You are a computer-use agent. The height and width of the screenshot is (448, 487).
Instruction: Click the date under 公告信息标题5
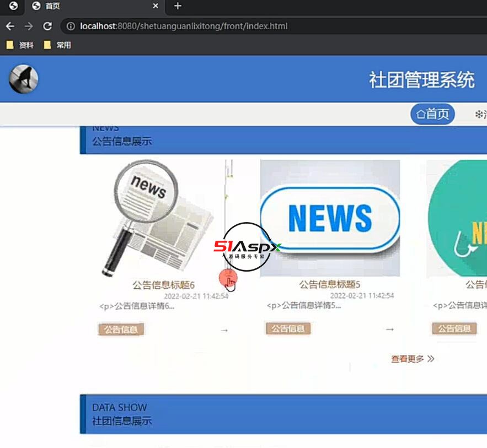click(362, 296)
